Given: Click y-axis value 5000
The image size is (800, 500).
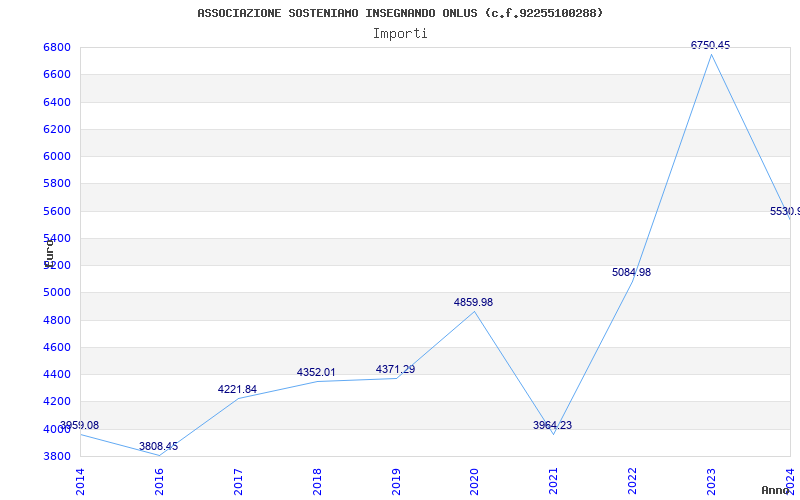Looking at the screenshot, I should pyautogui.click(x=57, y=293).
